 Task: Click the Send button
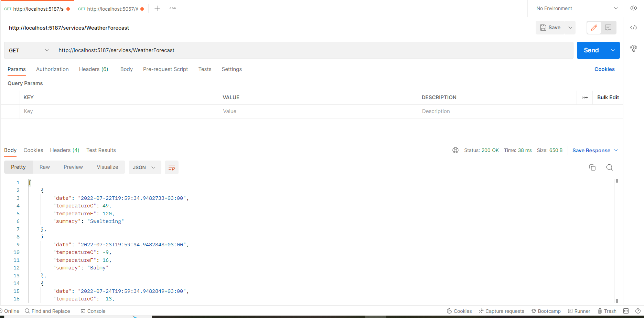coord(591,50)
